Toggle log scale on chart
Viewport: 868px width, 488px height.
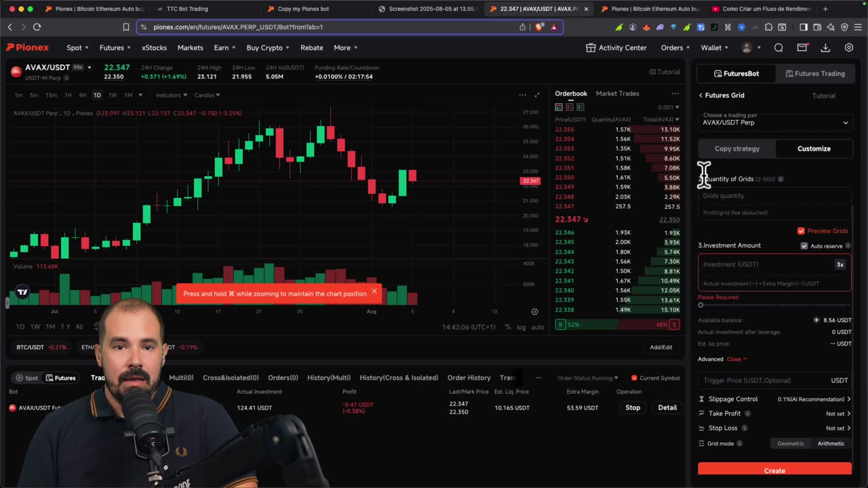[521, 327]
